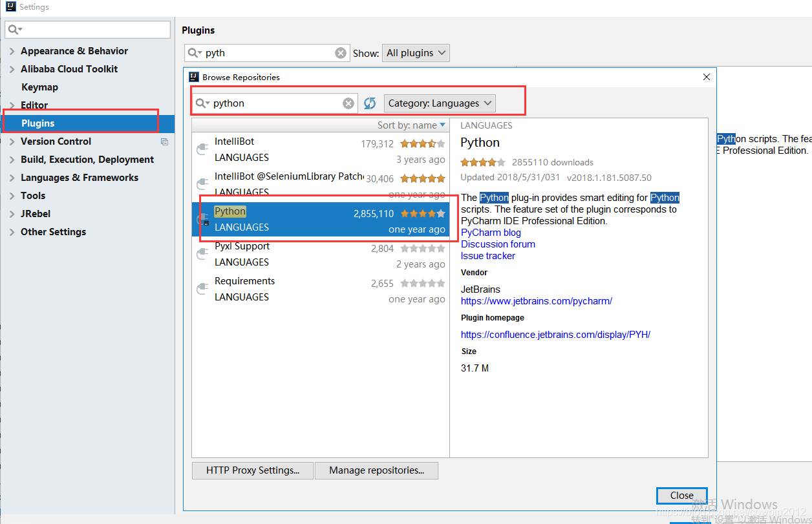Screen dimensions: 812x524
Task: Click the search magnifier in Settings sidebar
Action: point(16,30)
